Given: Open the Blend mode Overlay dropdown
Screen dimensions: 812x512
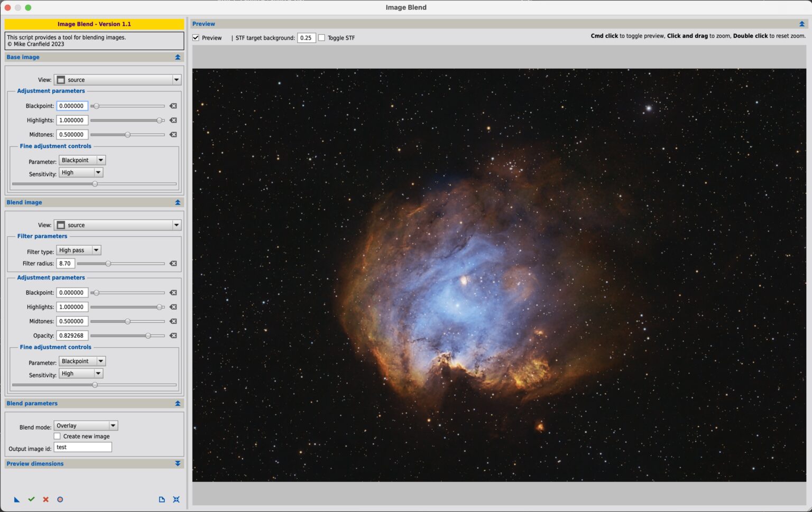Looking at the screenshot, I should click(86, 426).
